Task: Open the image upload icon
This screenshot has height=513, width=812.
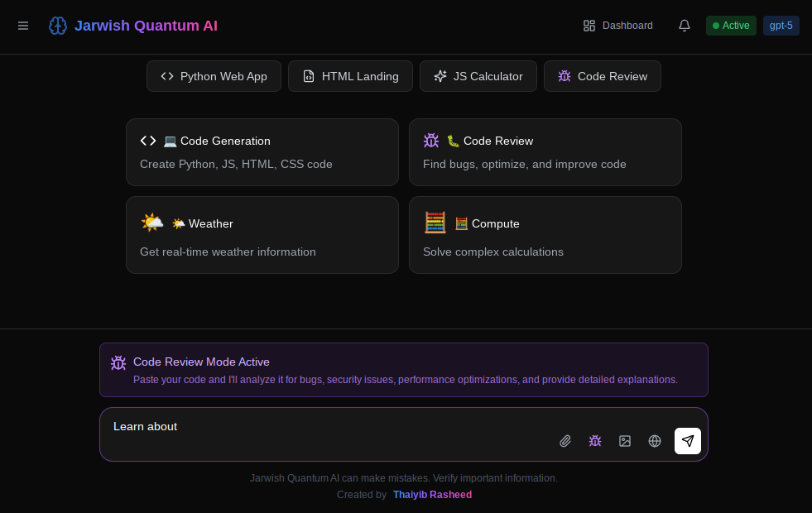Action: 625,441
